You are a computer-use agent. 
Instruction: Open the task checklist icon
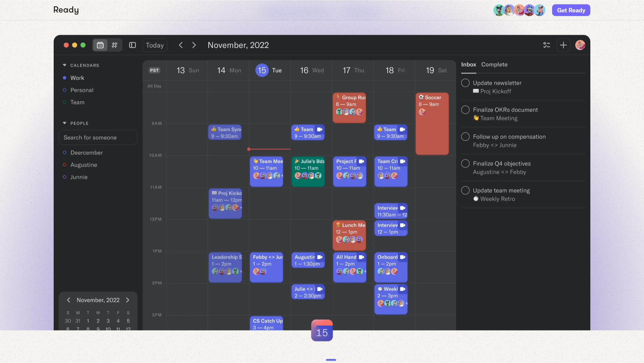(546, 45)
